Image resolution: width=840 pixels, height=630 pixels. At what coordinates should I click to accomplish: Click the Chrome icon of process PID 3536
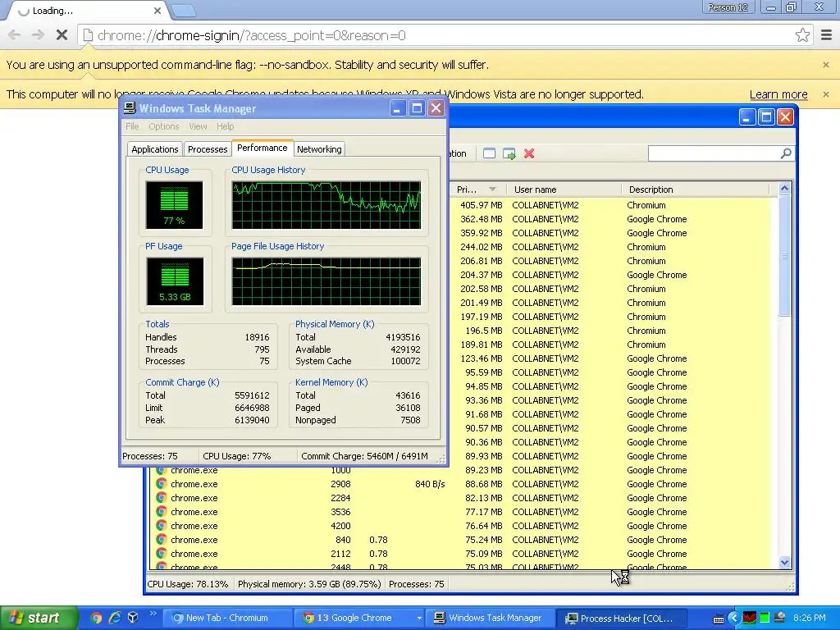point(161,512)
